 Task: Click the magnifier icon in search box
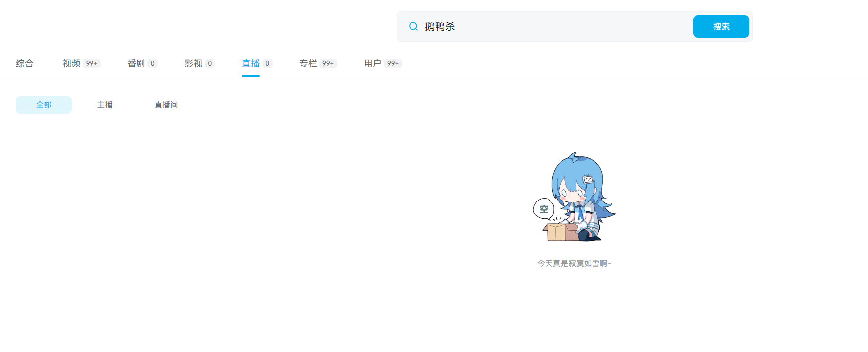413,26
